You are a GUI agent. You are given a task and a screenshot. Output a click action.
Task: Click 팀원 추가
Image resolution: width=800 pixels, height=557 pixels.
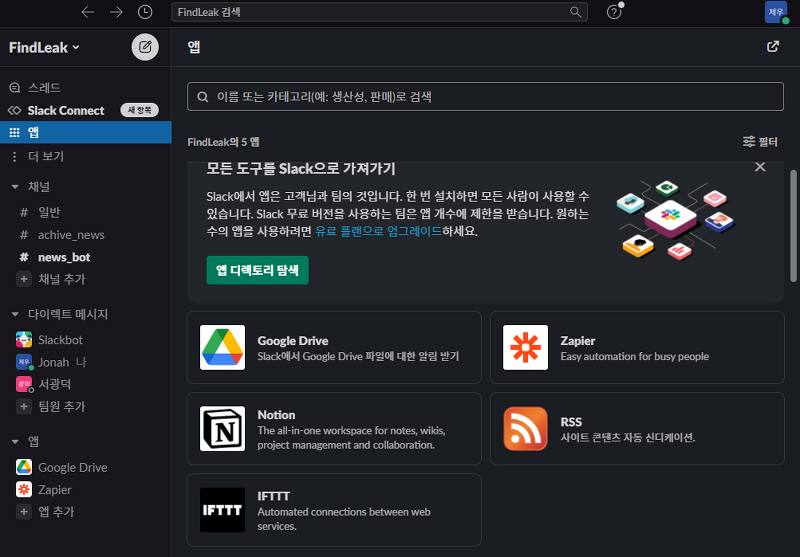coord(86,407)
